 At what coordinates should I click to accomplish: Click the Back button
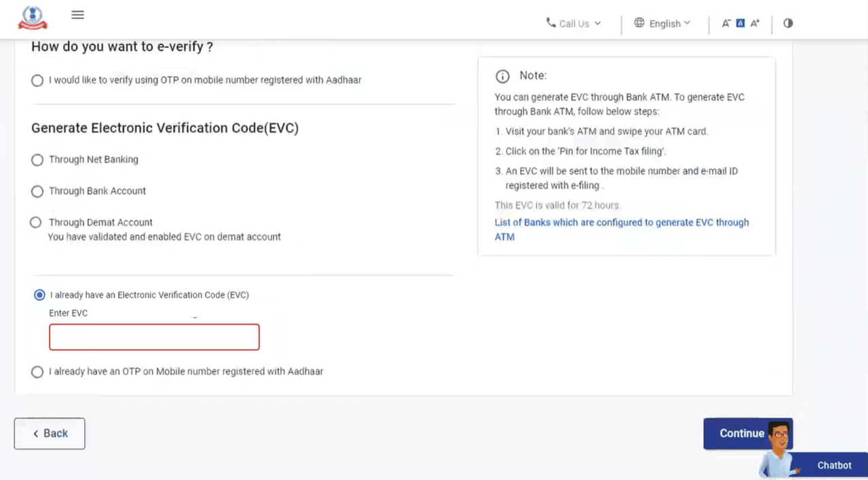tap(50, 433)
